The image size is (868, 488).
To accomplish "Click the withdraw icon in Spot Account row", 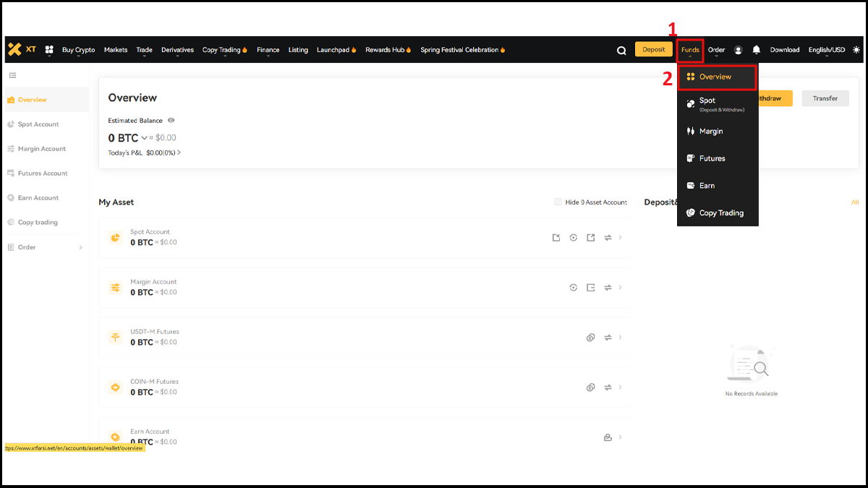I will [591, 237].
